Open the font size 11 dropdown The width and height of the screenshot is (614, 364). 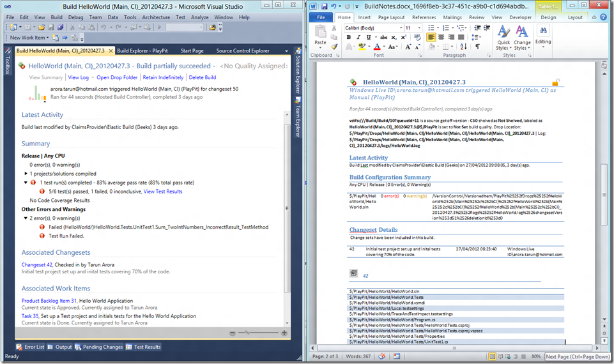click(419, 28)
